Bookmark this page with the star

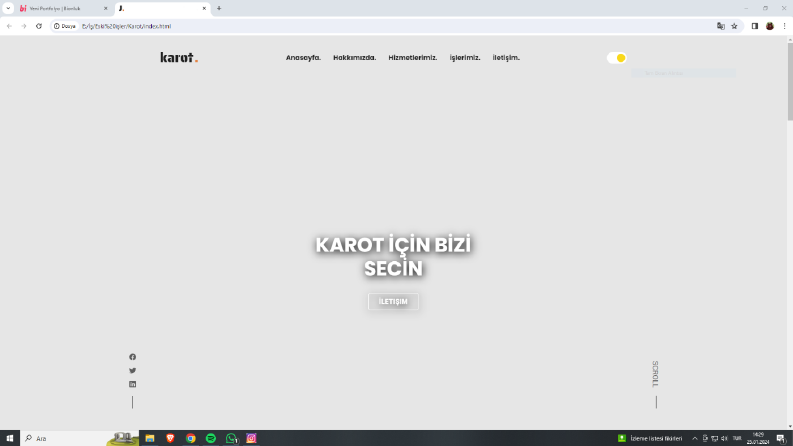(734, 26)
